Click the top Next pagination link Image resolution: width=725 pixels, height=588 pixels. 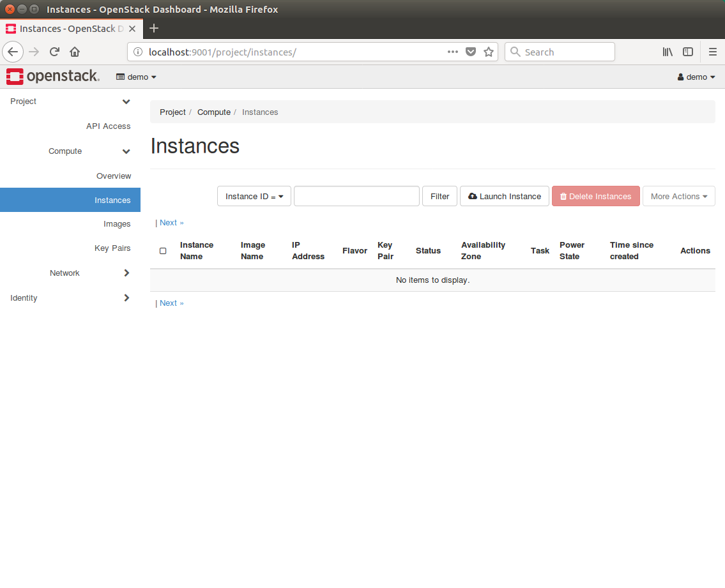point(172,223)
